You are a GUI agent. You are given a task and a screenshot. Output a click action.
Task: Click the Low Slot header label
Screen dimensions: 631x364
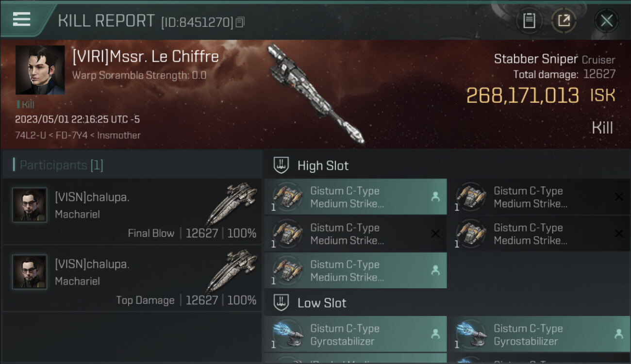[322, 303]
